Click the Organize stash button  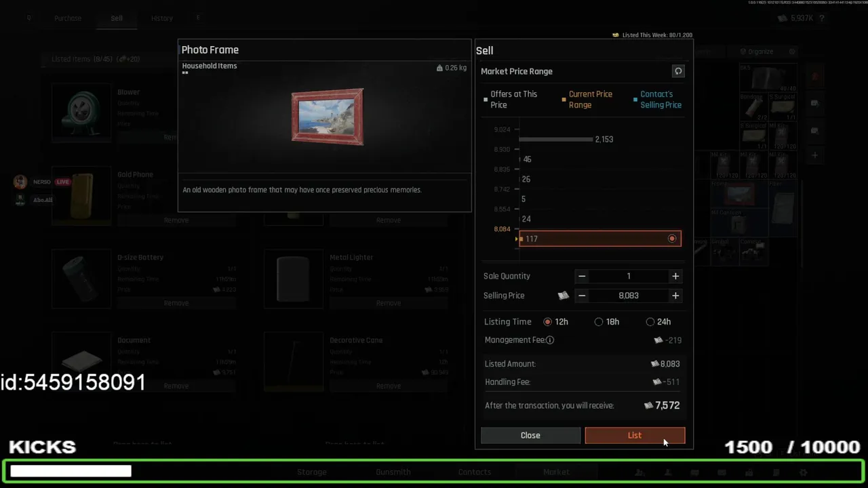pyautogui.click(x=756, y=52)
